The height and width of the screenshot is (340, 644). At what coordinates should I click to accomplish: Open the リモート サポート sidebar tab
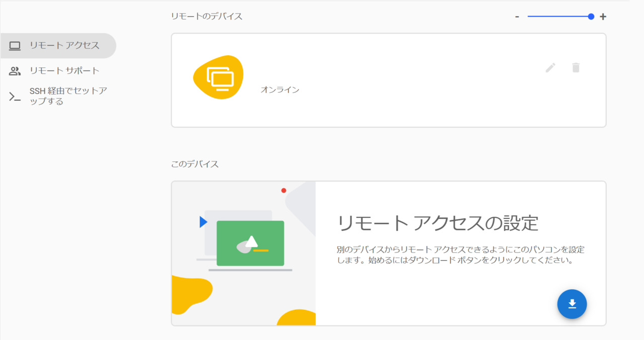coord(57,71)
